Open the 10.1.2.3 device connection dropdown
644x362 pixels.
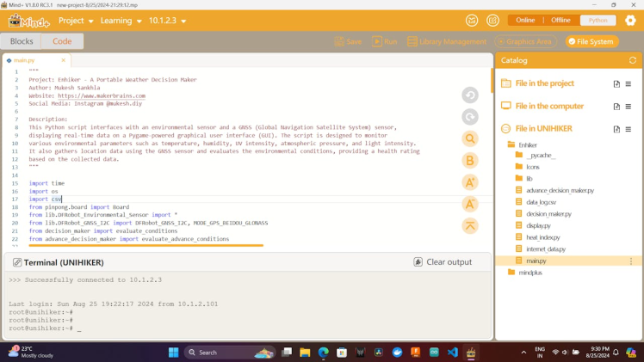(x=167, y=21)
